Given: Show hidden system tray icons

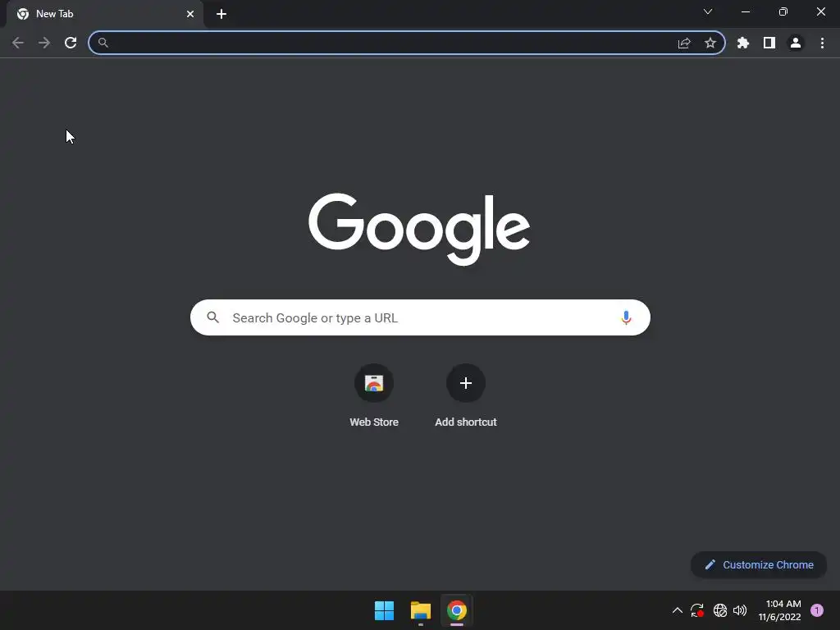Looking at the screenshot, I should point(677,610).
